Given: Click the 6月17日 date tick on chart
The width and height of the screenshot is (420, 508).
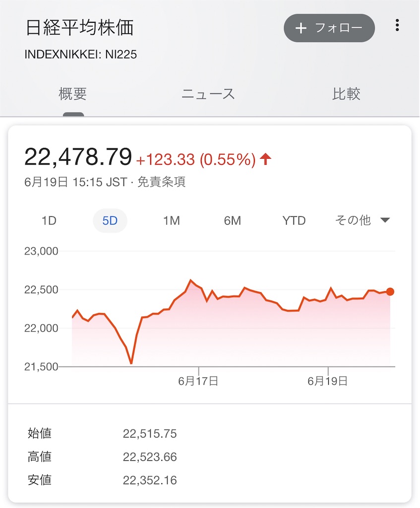Looking at the screenshot, I should click(x=198, y=381).
